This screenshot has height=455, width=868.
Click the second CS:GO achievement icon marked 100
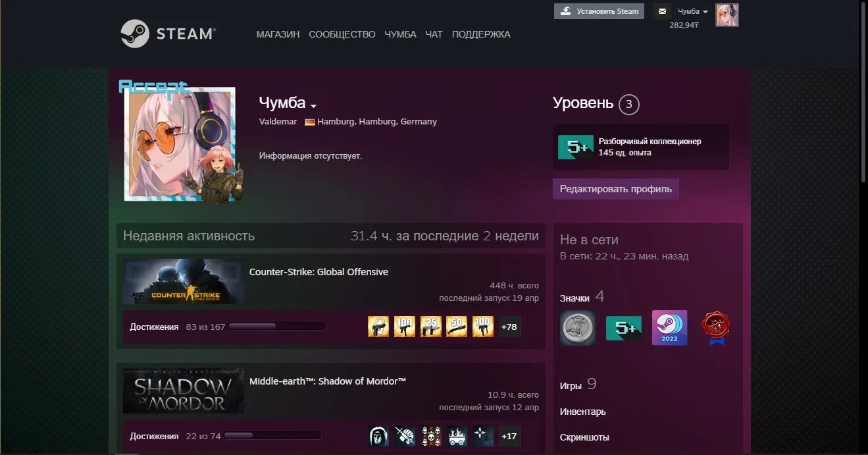tap(405, 326)
